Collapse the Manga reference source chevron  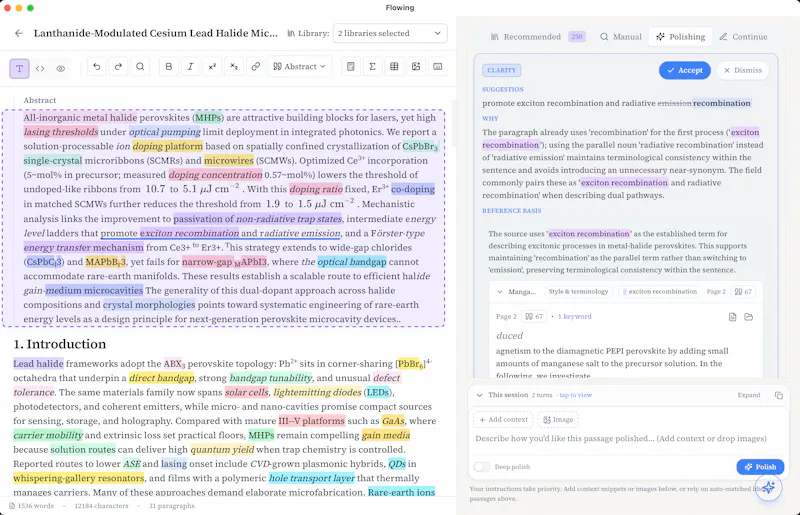[x=499, y=292]
